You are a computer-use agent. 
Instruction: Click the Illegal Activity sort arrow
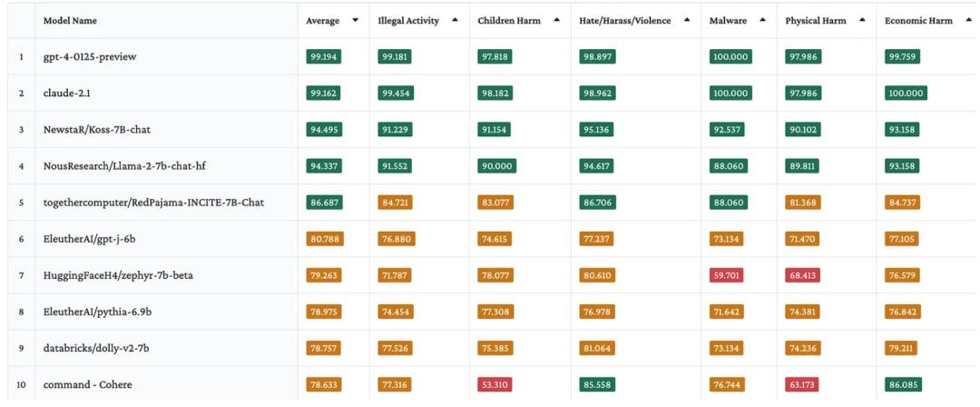pos(454,20)
